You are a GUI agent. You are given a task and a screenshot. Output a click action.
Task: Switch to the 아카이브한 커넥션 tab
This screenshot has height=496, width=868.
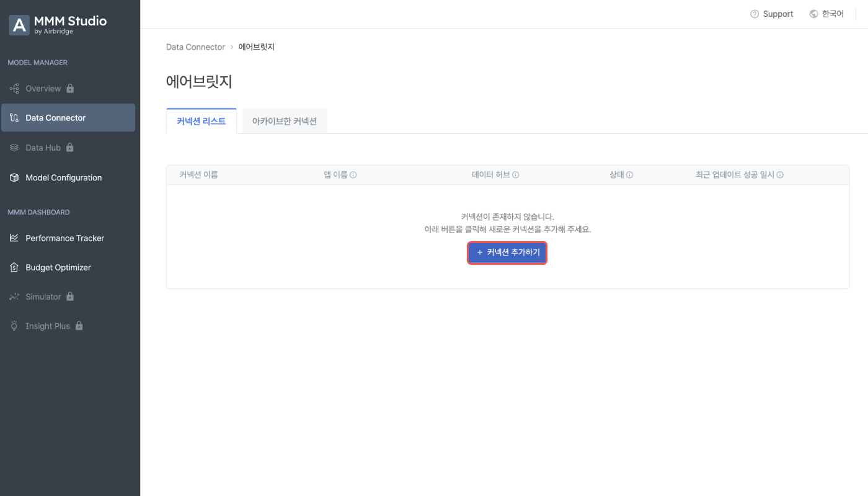(285, 122)
